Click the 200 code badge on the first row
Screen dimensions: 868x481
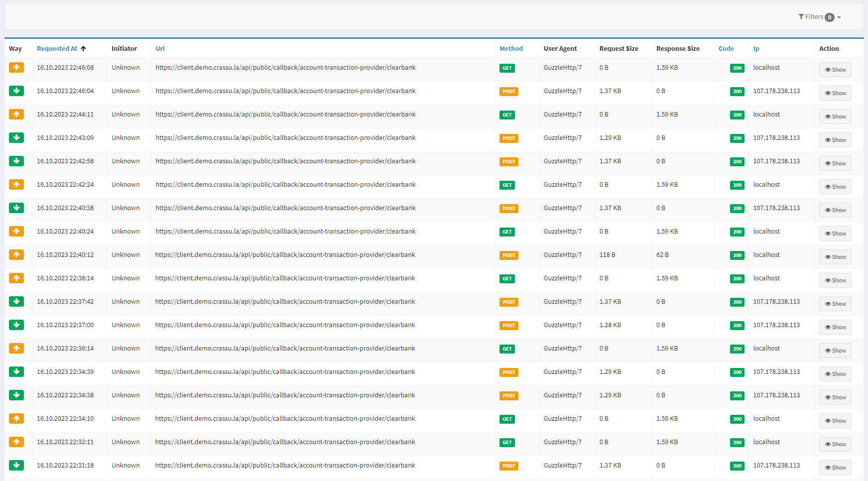(x=737, y=68)
